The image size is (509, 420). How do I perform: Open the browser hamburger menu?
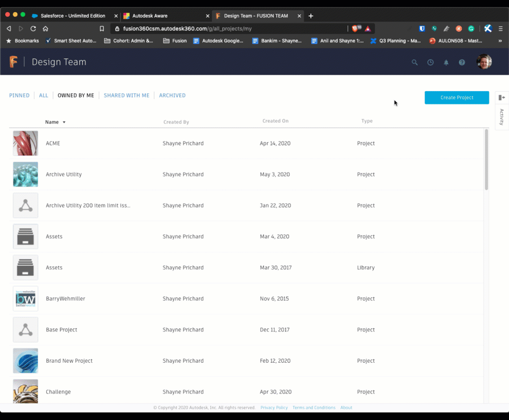501,29
